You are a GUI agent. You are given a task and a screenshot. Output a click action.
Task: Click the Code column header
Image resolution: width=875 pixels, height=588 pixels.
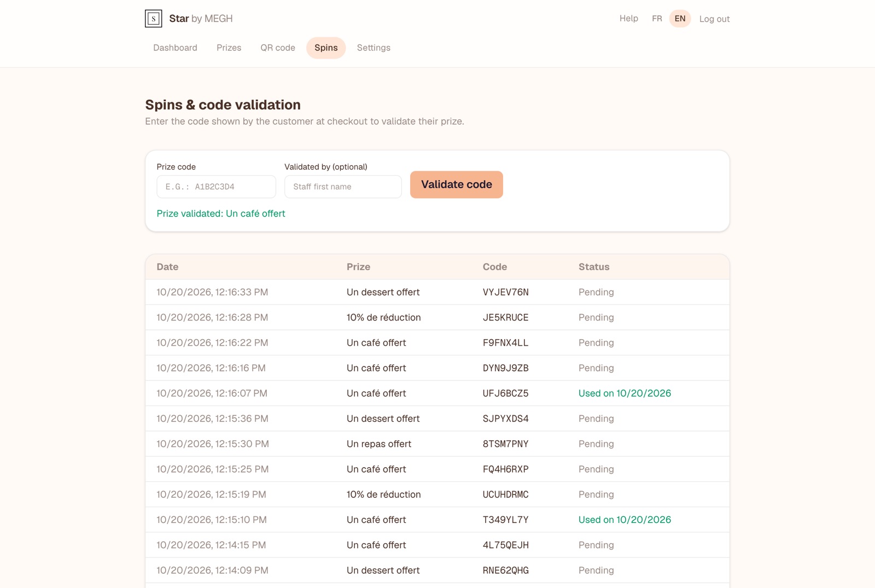[495, 267]
